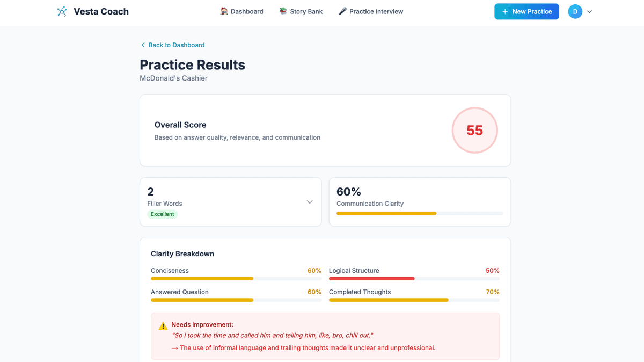Click the back chevron before Back to Dashboard

pyautogui.click(x=143, y=45)
